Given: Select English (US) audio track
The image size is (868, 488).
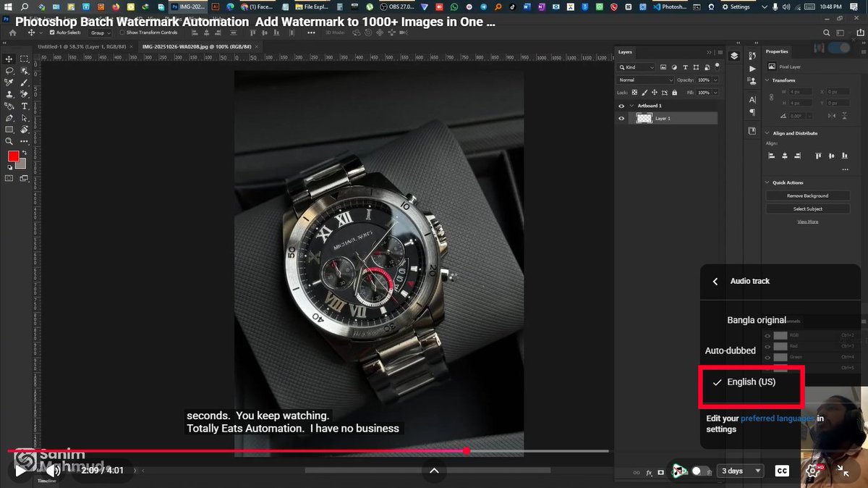Looking at the screenshot, I should tap(751, 382).
